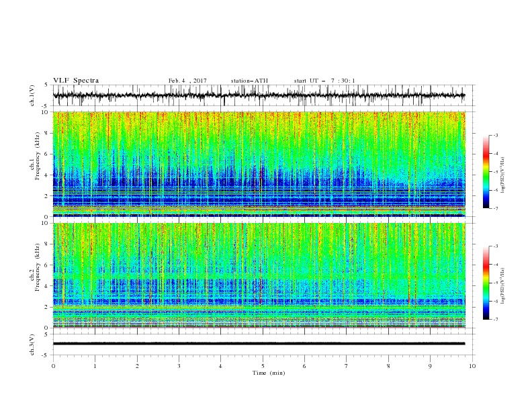Click inside the ch.2 spectrogram panel
This screenshot has width=532, height=411.
pos(259,275)
